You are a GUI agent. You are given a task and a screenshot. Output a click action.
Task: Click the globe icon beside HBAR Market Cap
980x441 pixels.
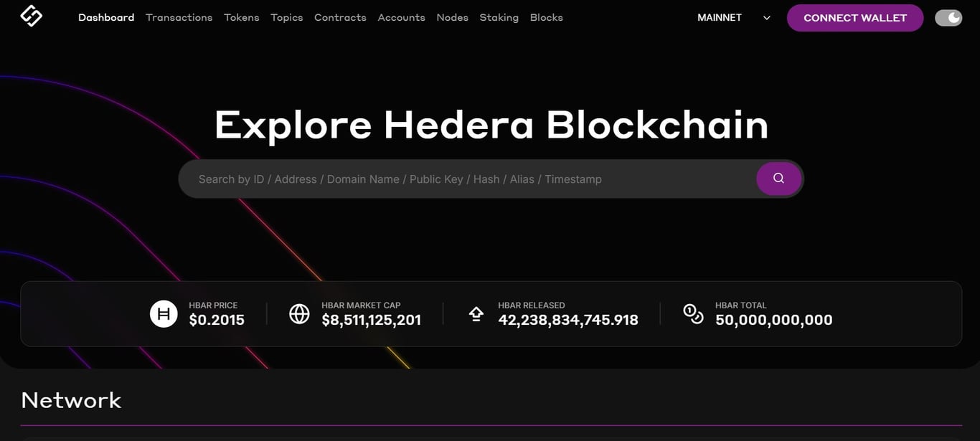click(x=299, y=313)
